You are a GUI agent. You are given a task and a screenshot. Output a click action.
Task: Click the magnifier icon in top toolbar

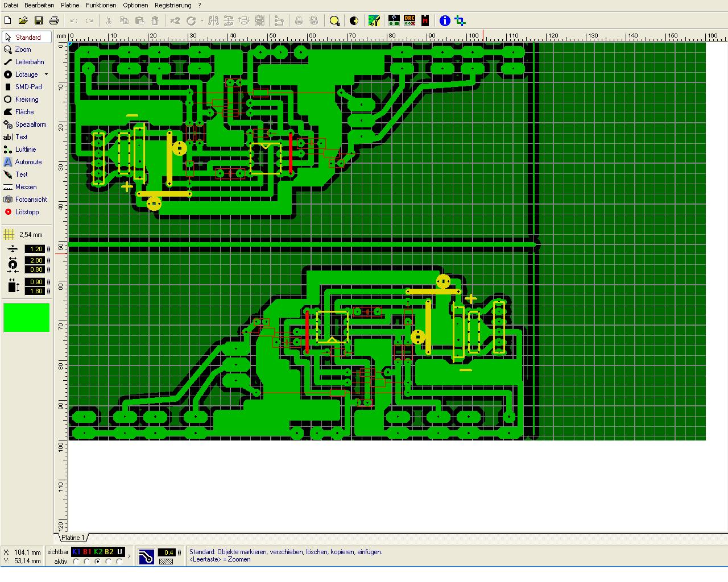[335, 20]
